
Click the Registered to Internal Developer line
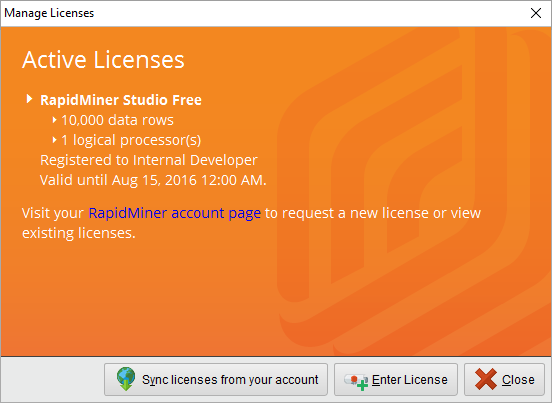click(x=149, y=160)
